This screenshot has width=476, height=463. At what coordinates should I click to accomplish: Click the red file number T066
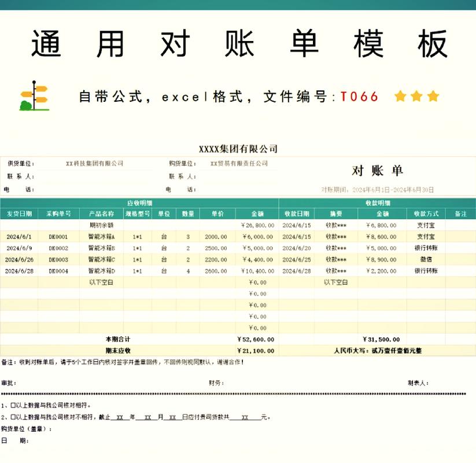click(x=359, y=97)
